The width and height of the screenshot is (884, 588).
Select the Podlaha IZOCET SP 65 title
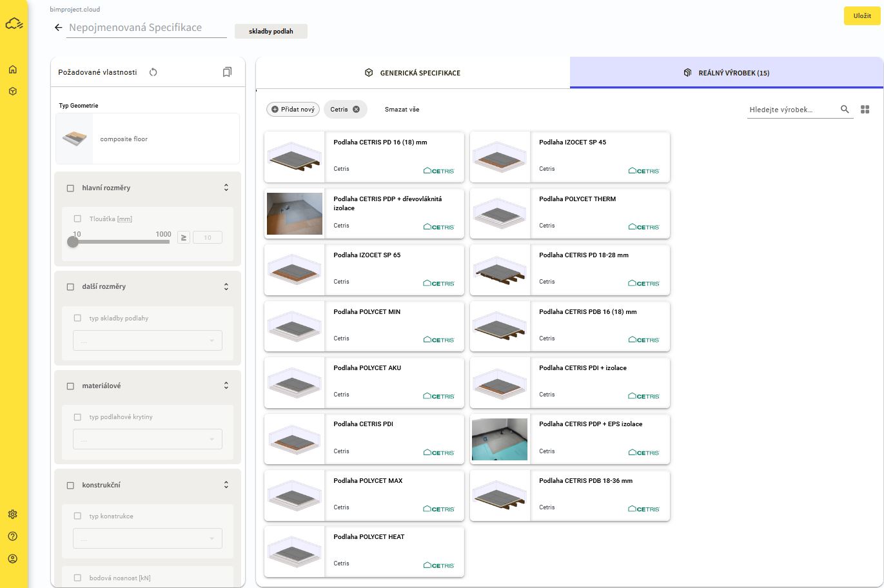click(x=367, y=255)
